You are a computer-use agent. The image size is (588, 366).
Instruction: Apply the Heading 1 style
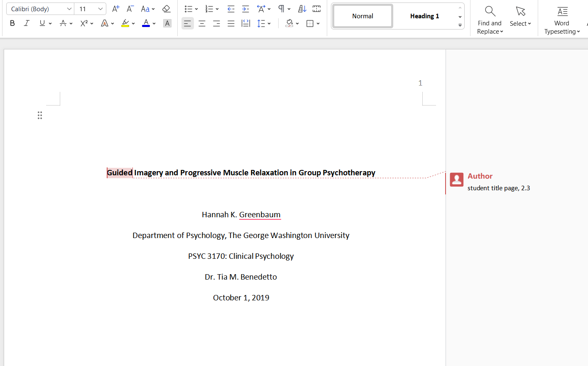[x=424, y=16]
